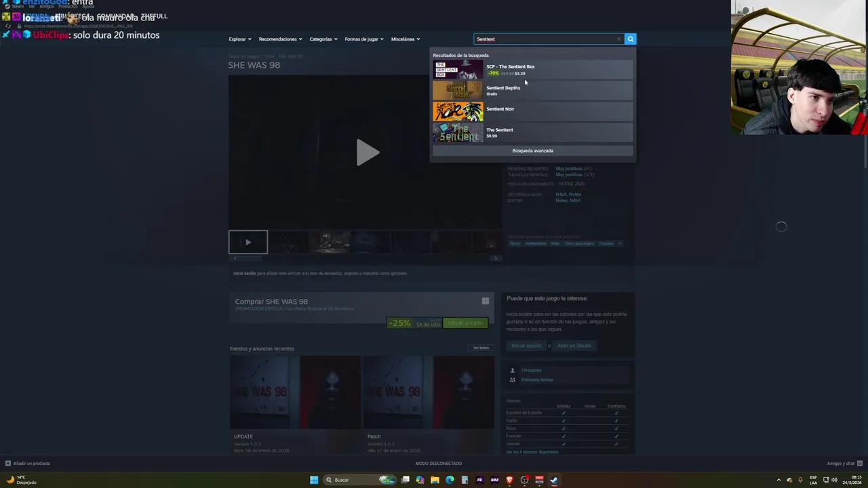Open the Steam menu in title bar
Image resolution: width=868 pixels, height=488 pixels.
[x=18, y=6]
